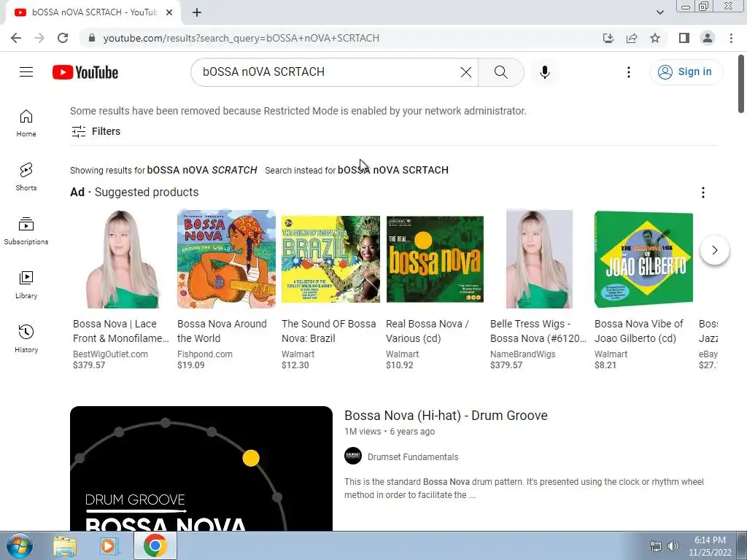Click the taskbar clock showing 6:14 PM

(x=710, y=546)
